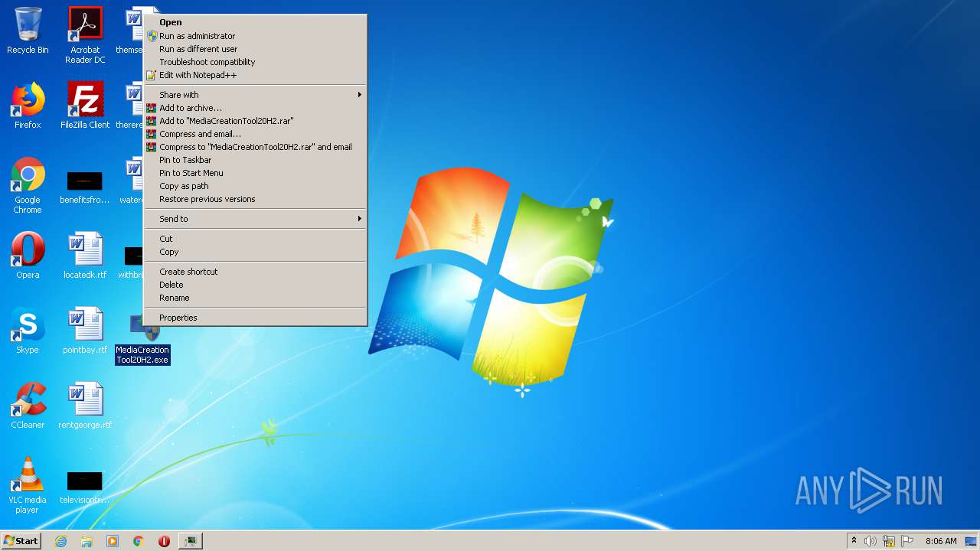Choose Cut in the context menu
This screenshot has width=980, height=551.
[x=256, y=239]
